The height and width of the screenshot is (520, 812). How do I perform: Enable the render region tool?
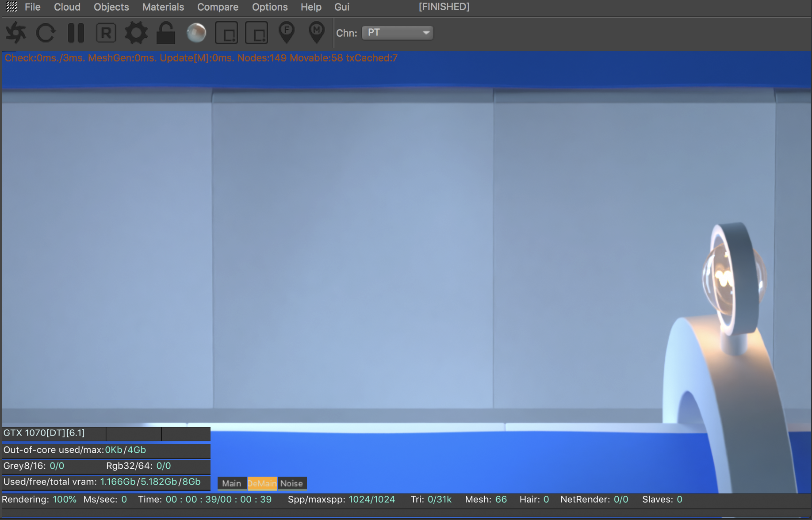226,33
